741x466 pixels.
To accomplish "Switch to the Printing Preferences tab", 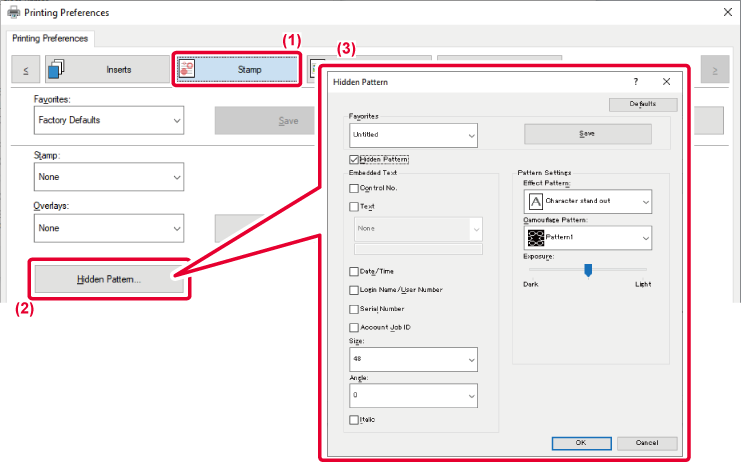I will (x=50, y=38).
